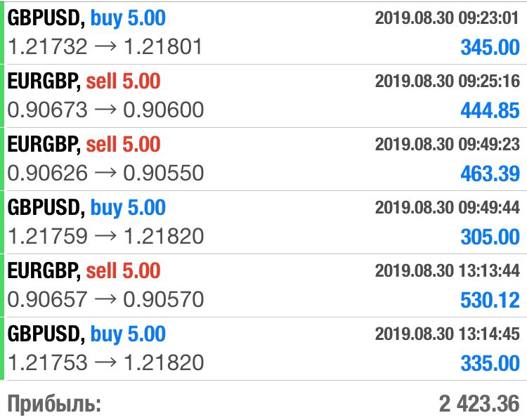The height and width of the screenshot is (420, 527).
Task: Click the 530.12 profit value
Action: [x=490, y=300]
